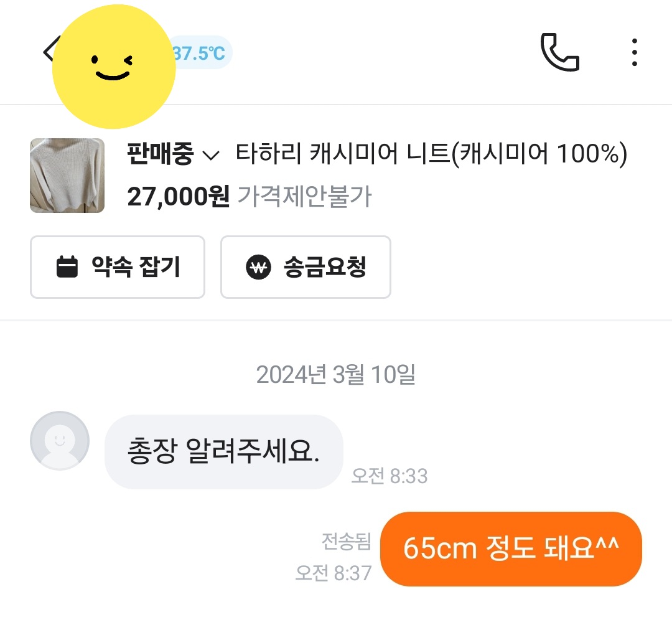Open the other user's gray profile avatar

click(x=60, y=440)
